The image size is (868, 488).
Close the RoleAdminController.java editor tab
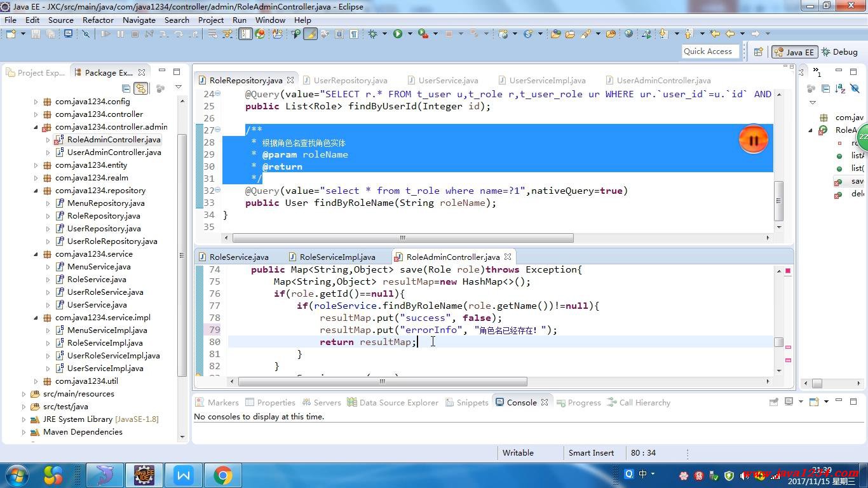tap(508, 257)
